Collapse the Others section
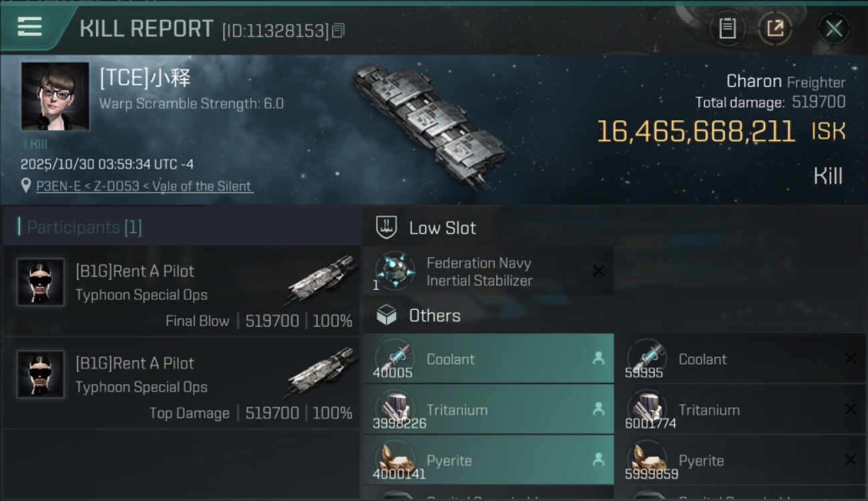This screenshot has height=501, width=868. point(434,315)
